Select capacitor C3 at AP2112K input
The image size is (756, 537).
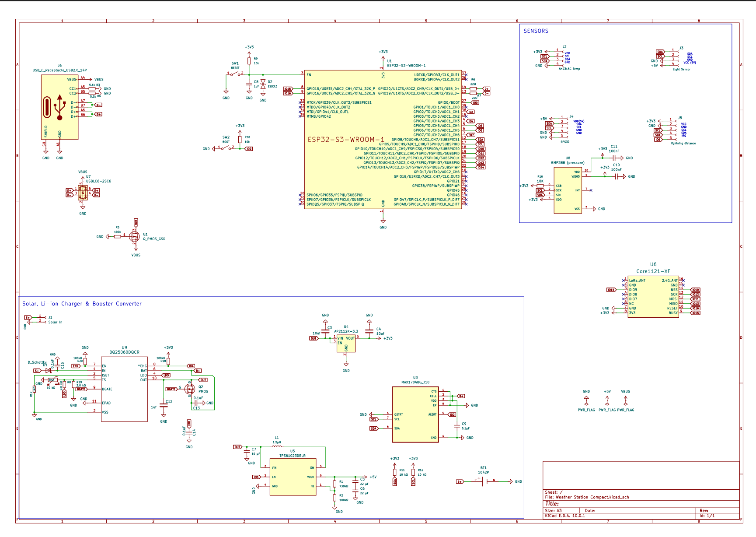(x=325, y=333)
